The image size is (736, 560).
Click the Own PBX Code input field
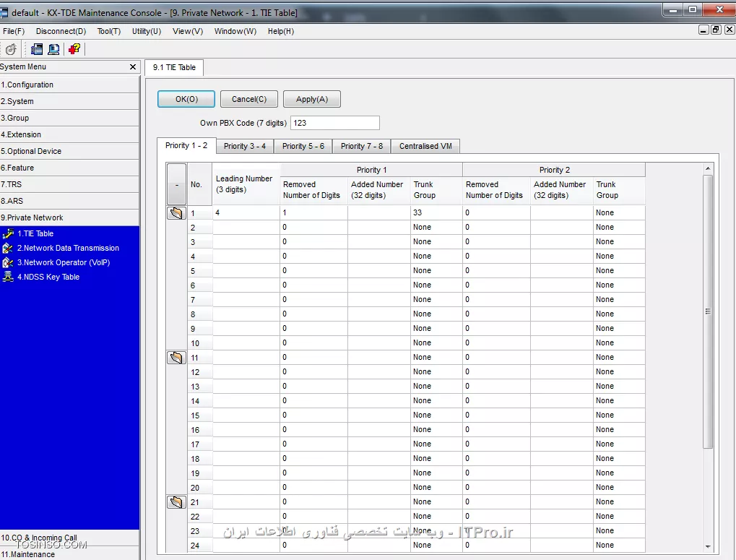(x=334, y=123)
